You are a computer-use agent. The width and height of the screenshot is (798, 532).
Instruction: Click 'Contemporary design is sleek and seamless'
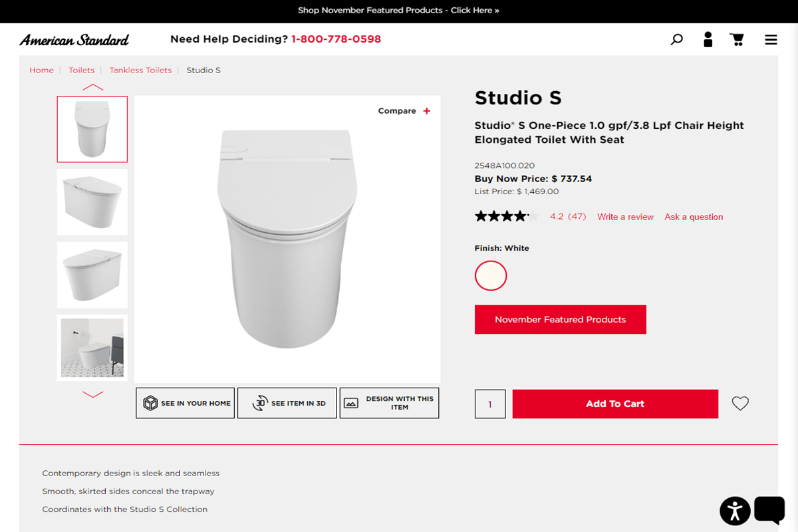[x=131, y=473]
